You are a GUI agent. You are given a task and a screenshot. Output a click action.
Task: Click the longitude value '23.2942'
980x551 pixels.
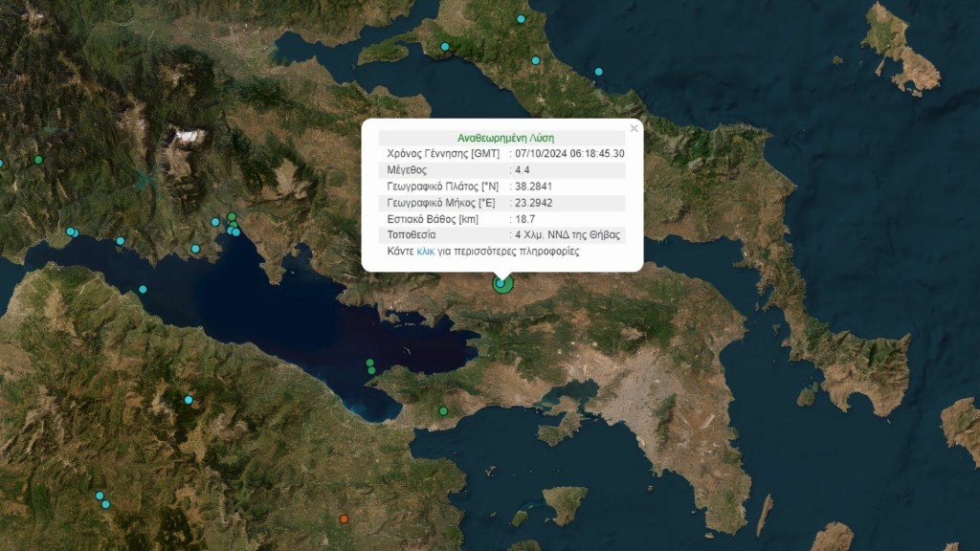coord(533,203)
